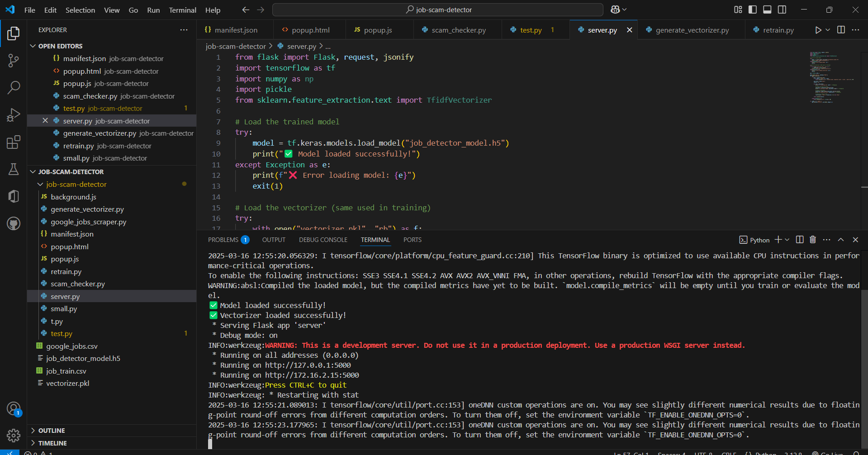Switch to the PROBLEMS tab

point(223,240)
